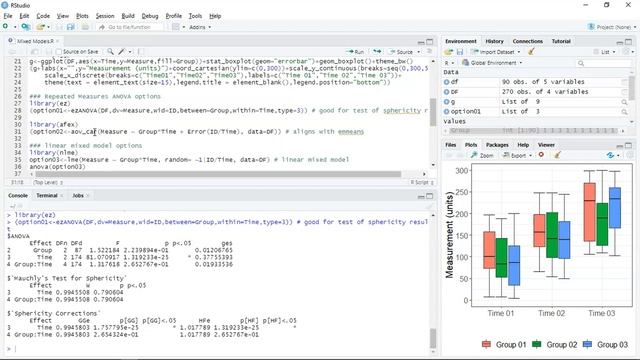
Task: Refresh the Environment pane
Action: (626, 52)
